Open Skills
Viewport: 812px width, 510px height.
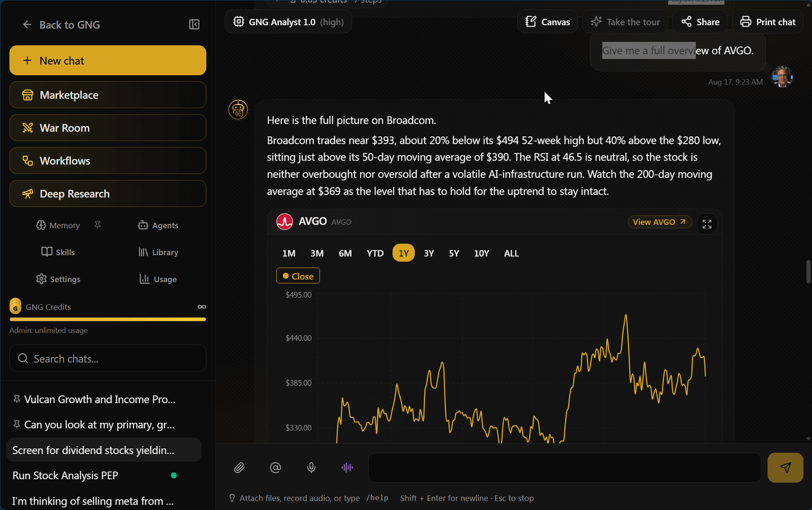click(x=58, y=252)
